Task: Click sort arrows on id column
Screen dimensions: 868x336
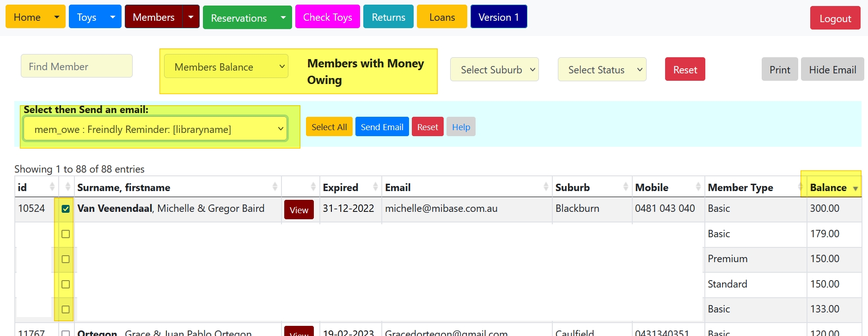Action: (52, 187)
